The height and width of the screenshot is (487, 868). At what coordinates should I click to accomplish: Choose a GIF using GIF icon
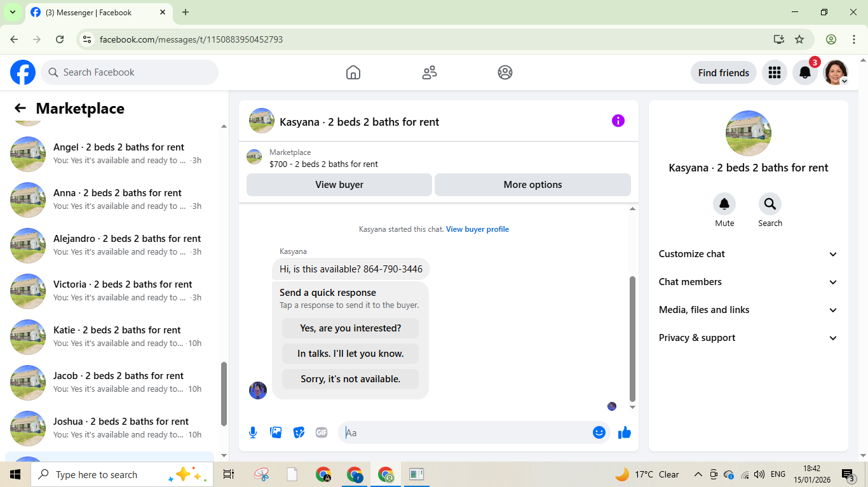pos(322,432)
